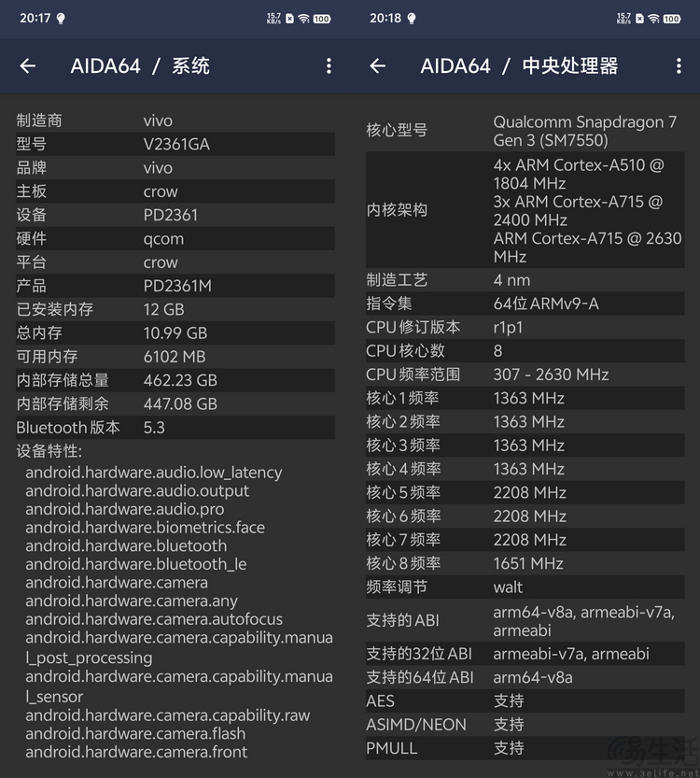The height and width of the screenshot is (778, 700).
Task: Select the 设备 PD2361 row
Action: point(175,215)
